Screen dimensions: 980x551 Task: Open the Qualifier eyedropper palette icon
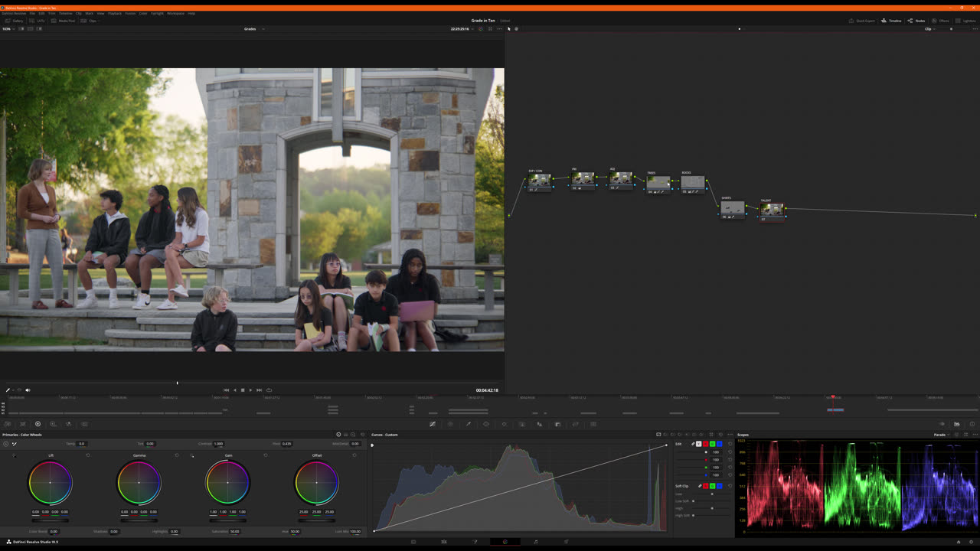469,424
